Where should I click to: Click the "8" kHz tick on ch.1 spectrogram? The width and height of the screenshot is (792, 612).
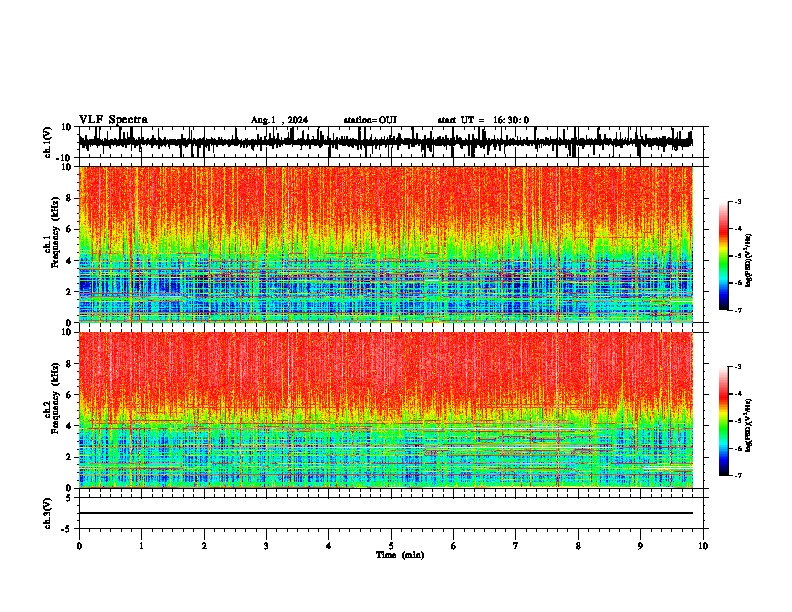[x=69, y=198]
